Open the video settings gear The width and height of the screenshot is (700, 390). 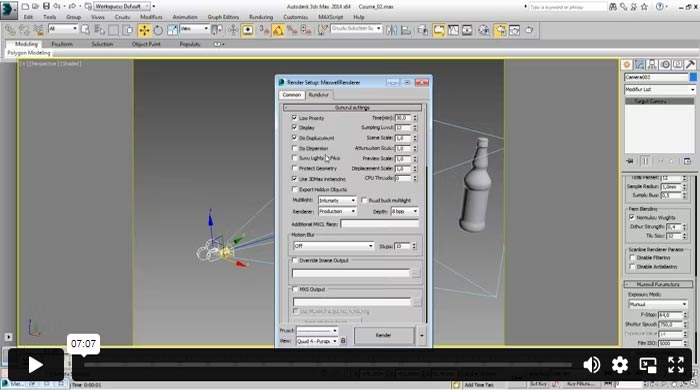(620, 365)
